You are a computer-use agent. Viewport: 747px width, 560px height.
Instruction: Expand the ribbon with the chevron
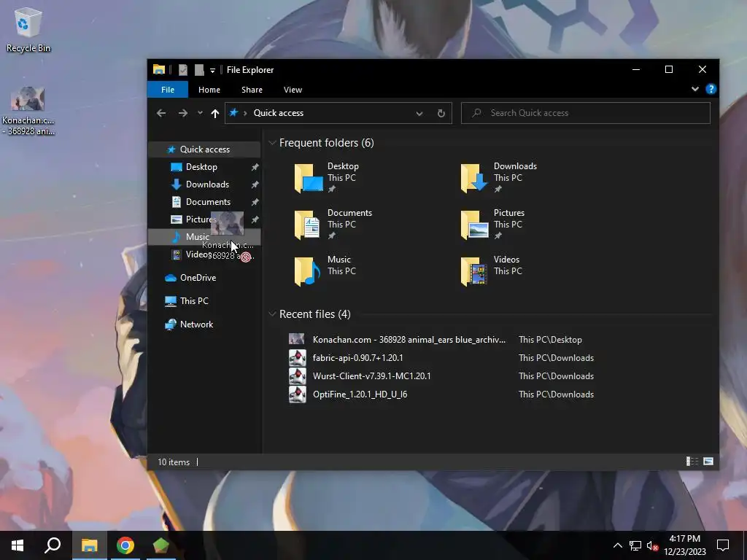click(695, 89)
